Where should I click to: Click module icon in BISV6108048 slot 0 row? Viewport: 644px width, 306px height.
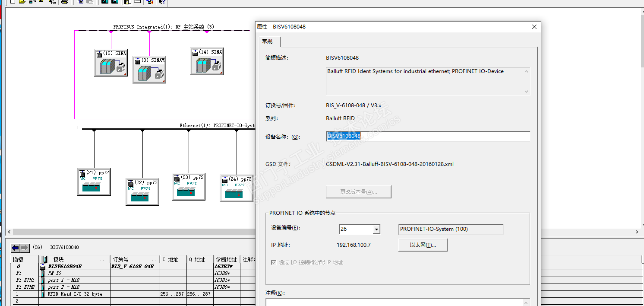point(43,267)
